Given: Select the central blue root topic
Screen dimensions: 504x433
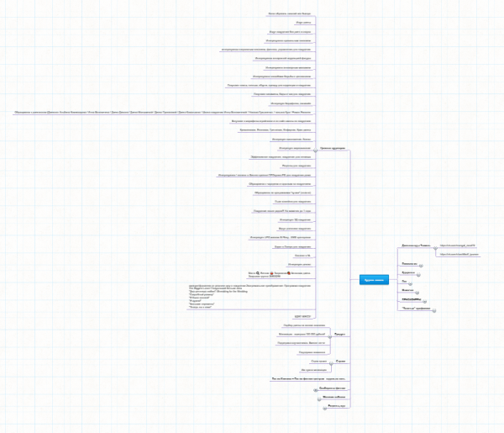Looking at the screenshot, I should [372, 278].
